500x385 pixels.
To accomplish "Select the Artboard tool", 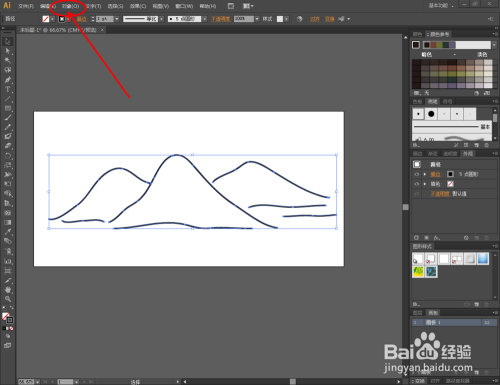I will (8, 271).
